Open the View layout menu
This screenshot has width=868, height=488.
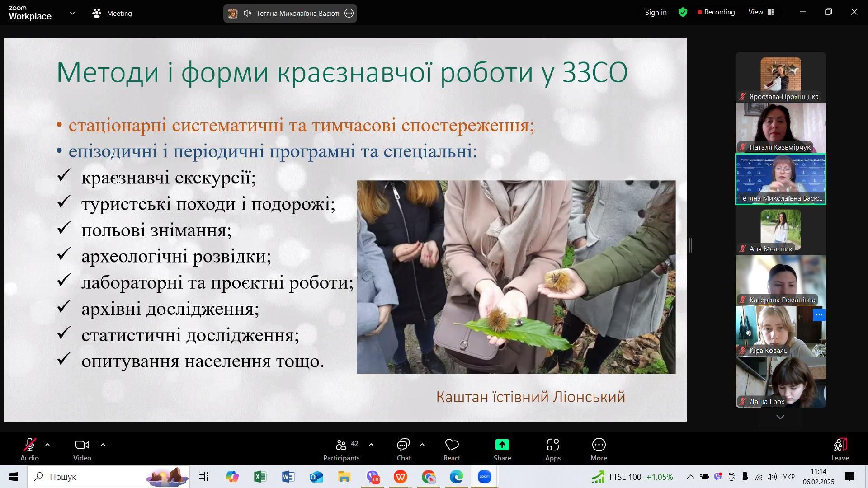point(762,12)
